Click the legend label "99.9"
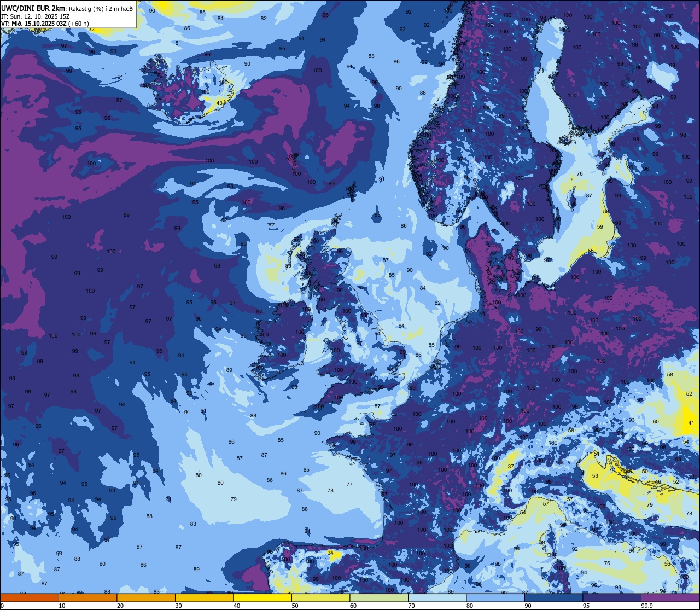700x610 pixels. (x=647, y=606)
